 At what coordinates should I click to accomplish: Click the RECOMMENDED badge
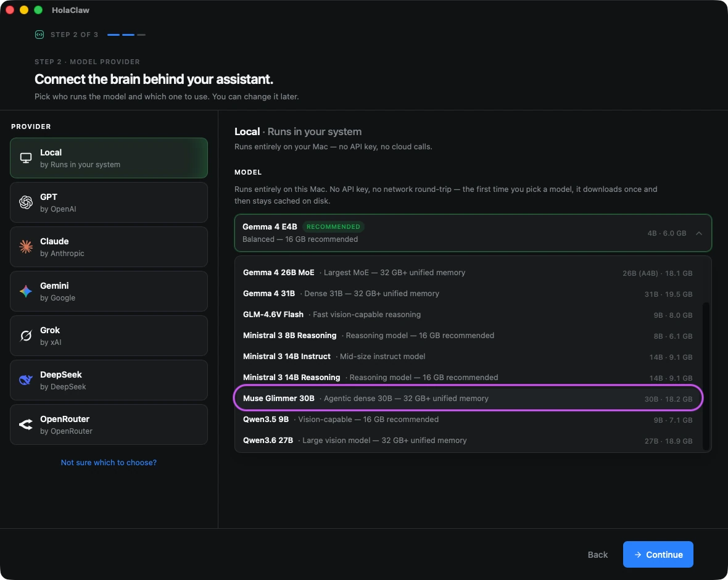(333, 226)
